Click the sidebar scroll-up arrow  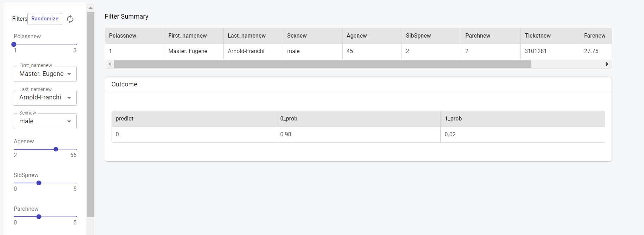tap(90, 8)
